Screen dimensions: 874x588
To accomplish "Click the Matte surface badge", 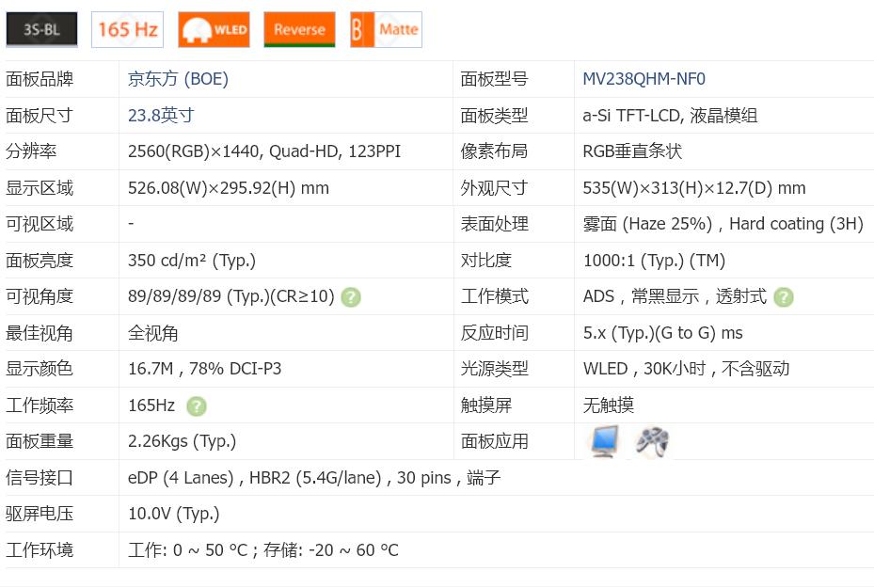I will tap(385, 28).
